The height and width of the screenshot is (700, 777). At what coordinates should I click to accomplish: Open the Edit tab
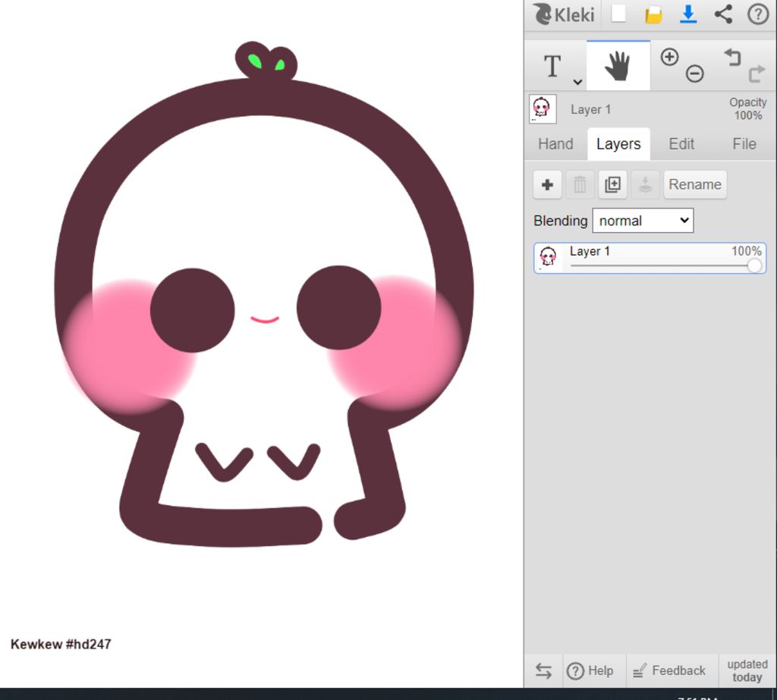pos(681,144)
